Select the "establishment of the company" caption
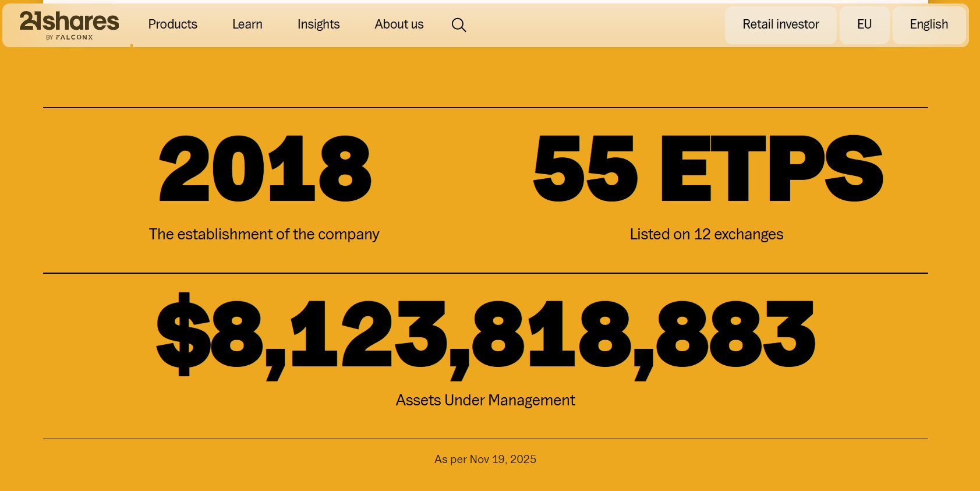This screenshot has width=980, height=491. click(x=264, y=234)
